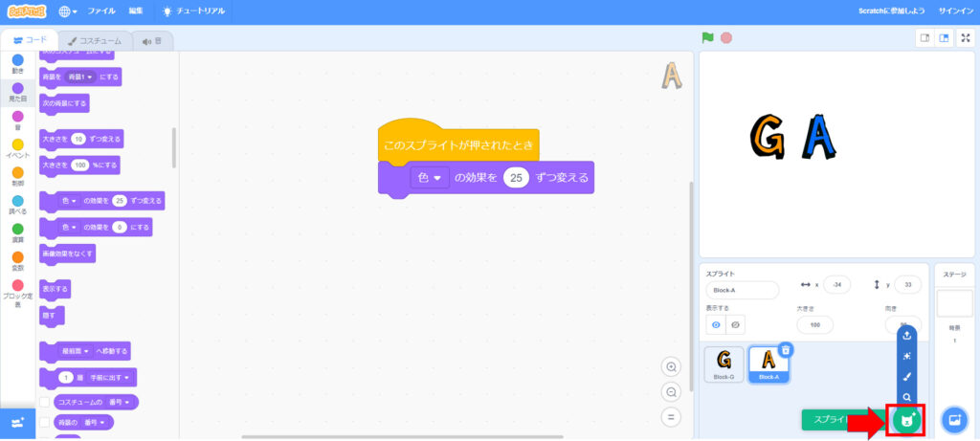Viewport: 980px width, 441px height.
Task: Select the 見た目 block category
Action: [17, 93]
